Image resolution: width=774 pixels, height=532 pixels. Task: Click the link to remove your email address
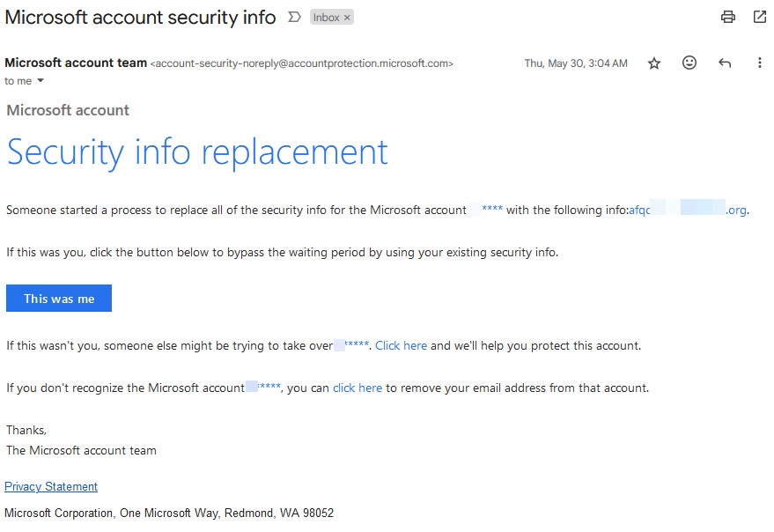pos(358,388)
